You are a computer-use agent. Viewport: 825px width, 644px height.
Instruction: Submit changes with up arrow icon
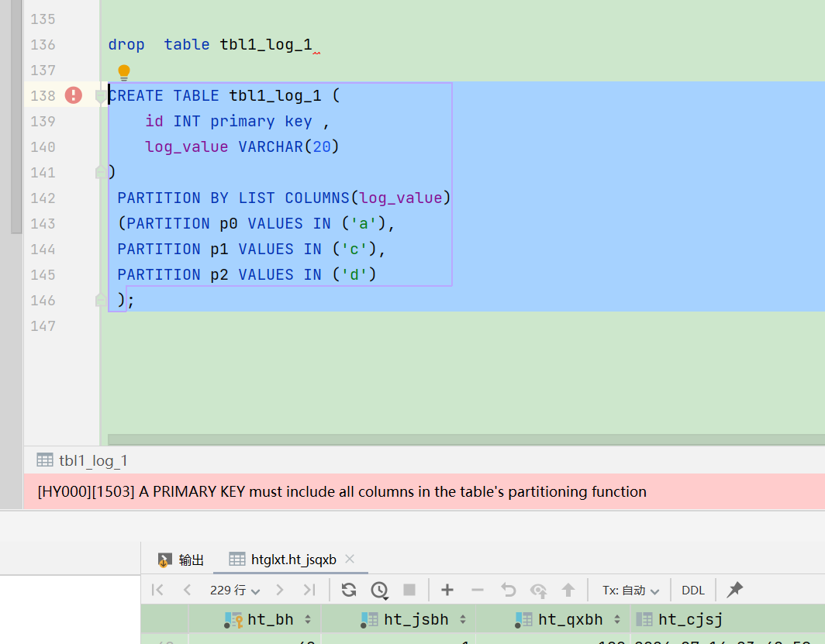coord(568,590)
